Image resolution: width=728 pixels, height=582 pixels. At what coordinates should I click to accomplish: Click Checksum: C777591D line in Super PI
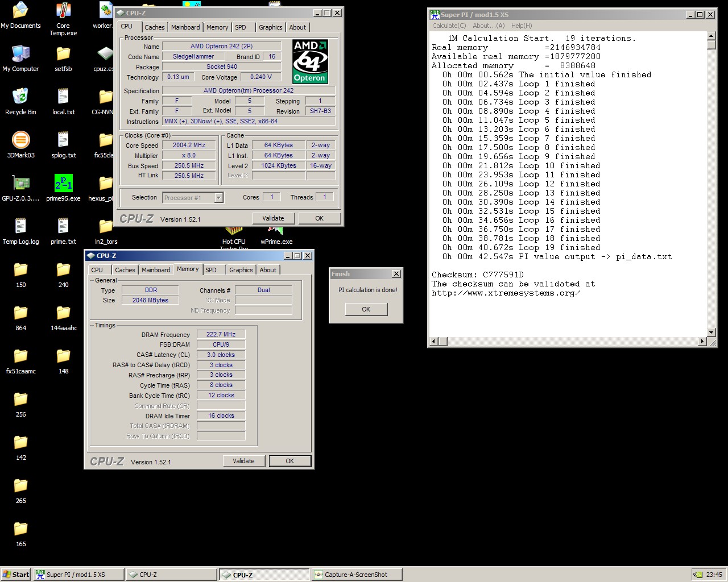click(478, 275)
